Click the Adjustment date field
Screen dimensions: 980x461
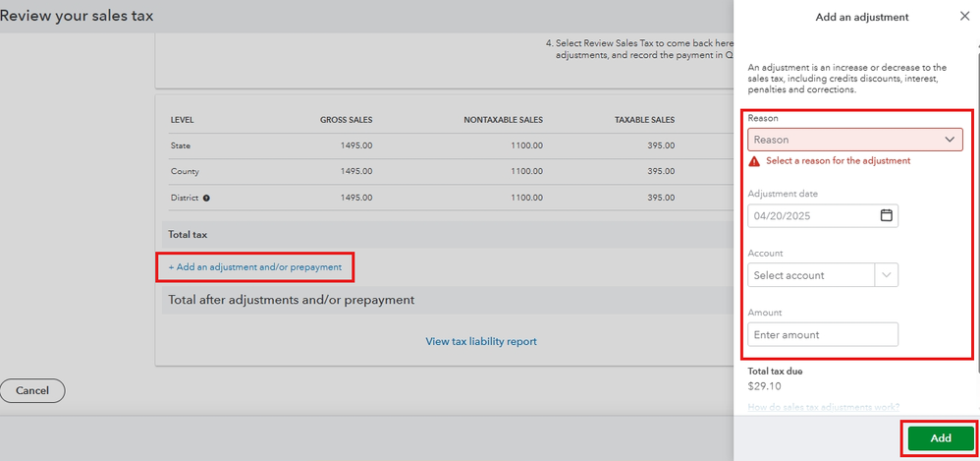[811, 215]
